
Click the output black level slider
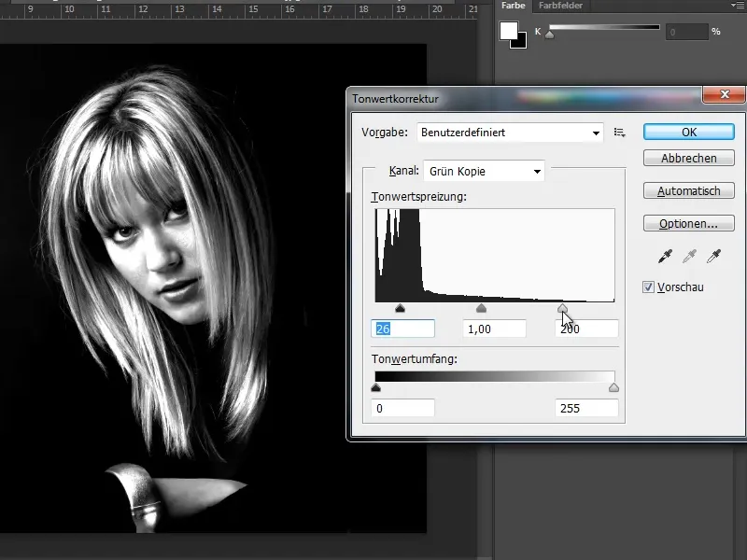[x=375, y=387]
